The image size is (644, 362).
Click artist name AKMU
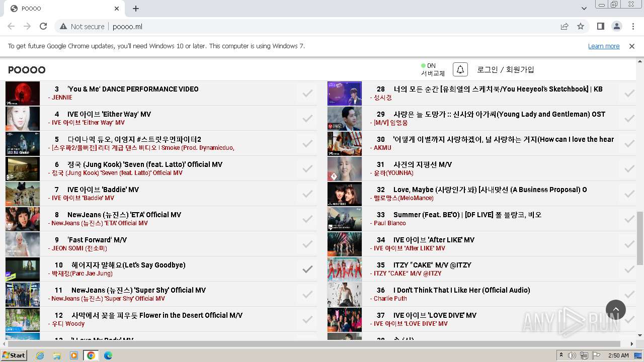(x=382, y=147)
